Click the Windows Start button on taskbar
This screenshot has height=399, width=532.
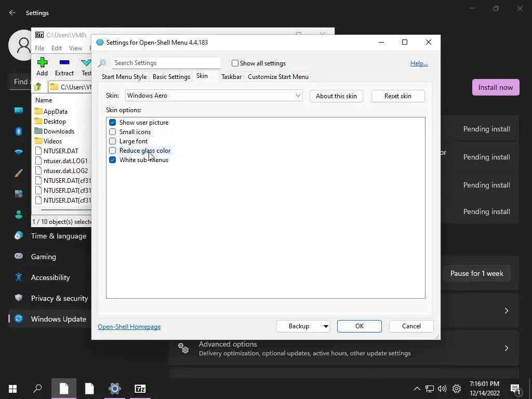click(12, 389)
